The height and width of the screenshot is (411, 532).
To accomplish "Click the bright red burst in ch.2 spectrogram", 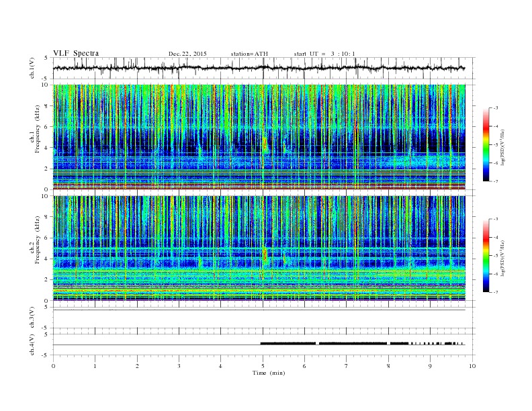I will click(265, 255).
